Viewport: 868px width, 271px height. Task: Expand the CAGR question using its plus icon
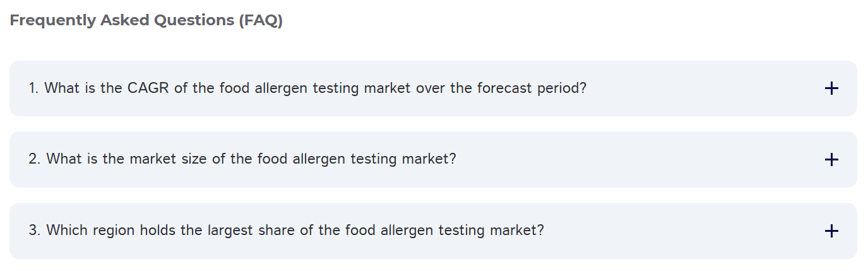point(831,88)
